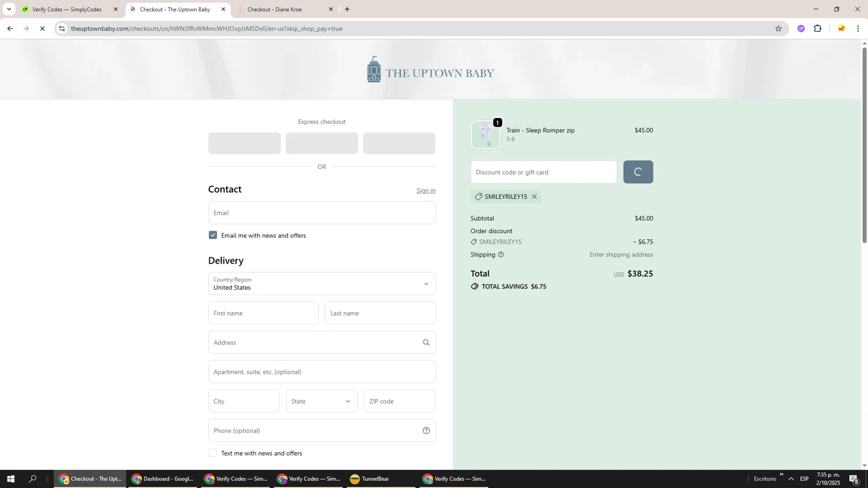
Task: Check Text me with news and offers
Action: tap(213, 453)
